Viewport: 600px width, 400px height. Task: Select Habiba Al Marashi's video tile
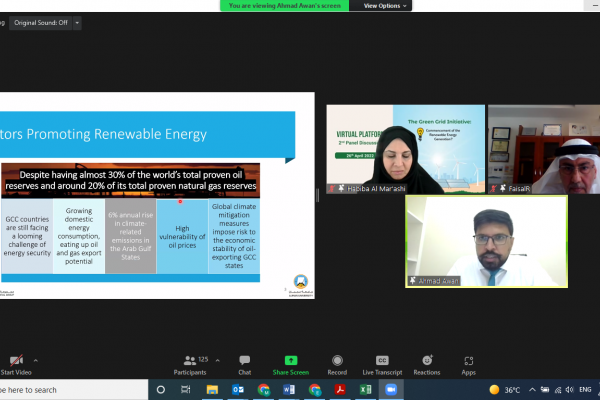click(x=405, y=148)
